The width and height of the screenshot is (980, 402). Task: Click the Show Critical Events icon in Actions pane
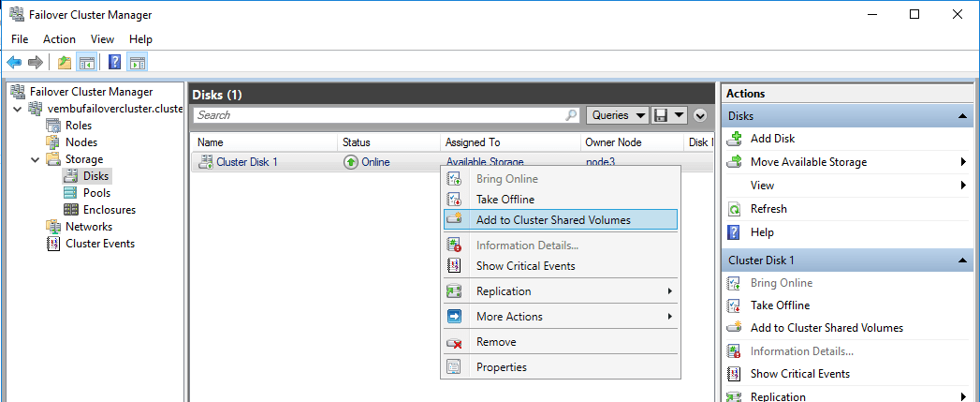tap(734, 374)
